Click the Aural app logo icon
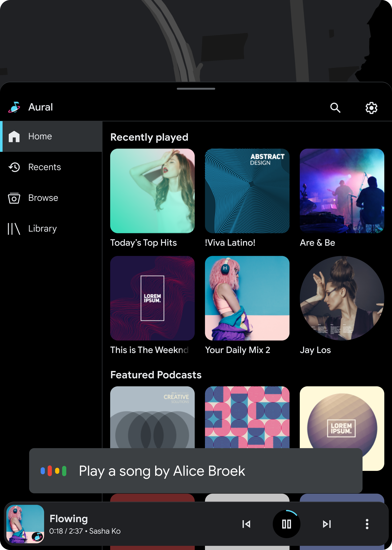The height and width of the screenshot is (550, 392). [15, 107]
